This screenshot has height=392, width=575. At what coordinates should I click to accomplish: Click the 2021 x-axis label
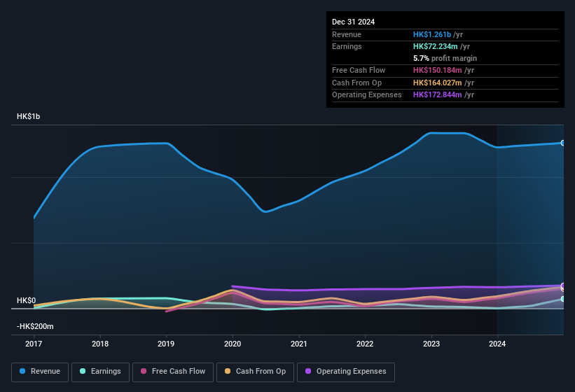(299, 344)
